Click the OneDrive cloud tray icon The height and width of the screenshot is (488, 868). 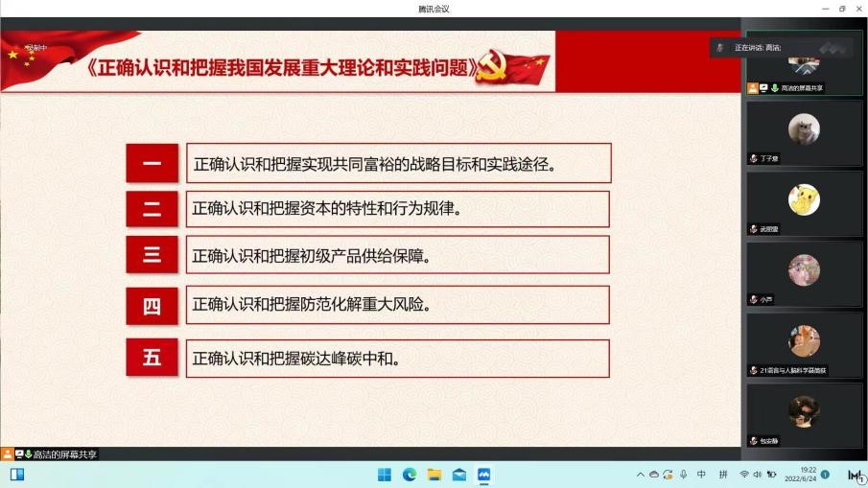[x=654, y=475]
